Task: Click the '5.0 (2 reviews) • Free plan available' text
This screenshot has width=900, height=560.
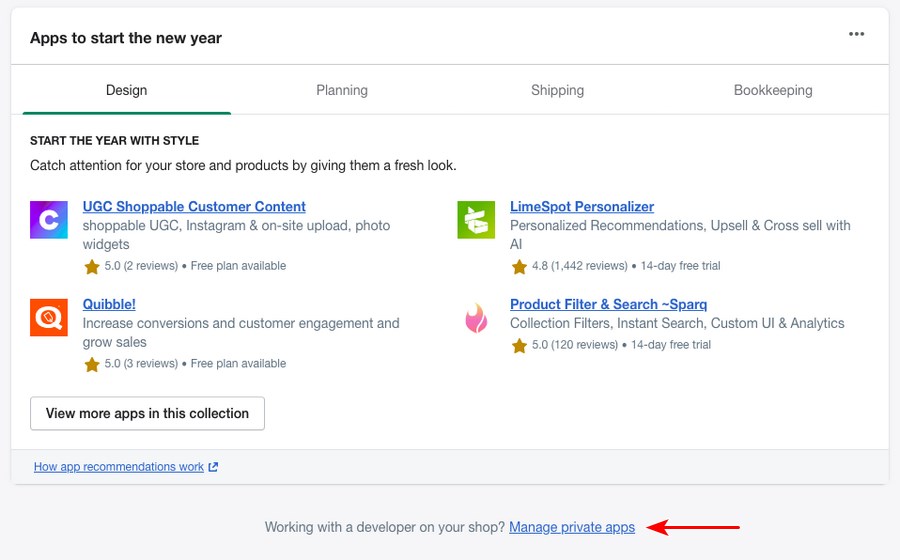Action: 195,266
